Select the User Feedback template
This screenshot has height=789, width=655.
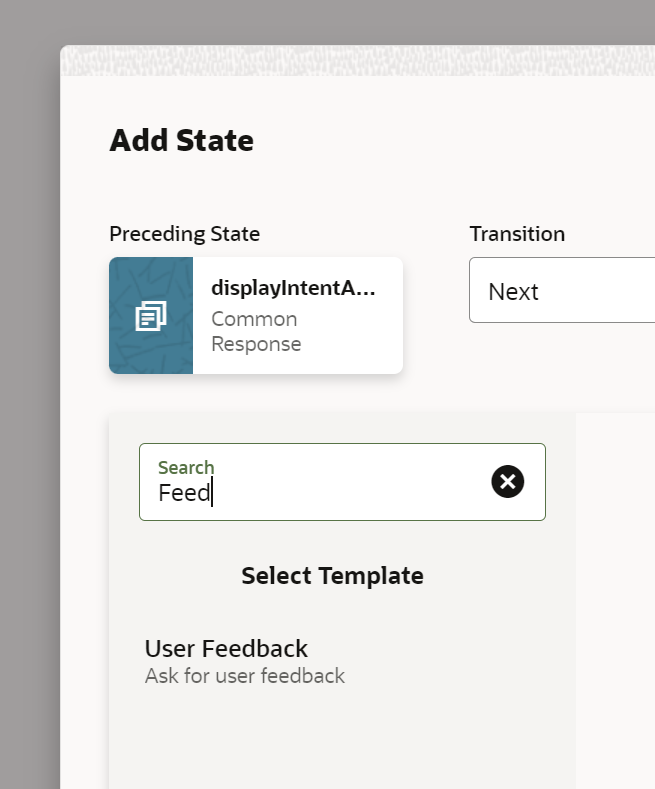point(226,648)
